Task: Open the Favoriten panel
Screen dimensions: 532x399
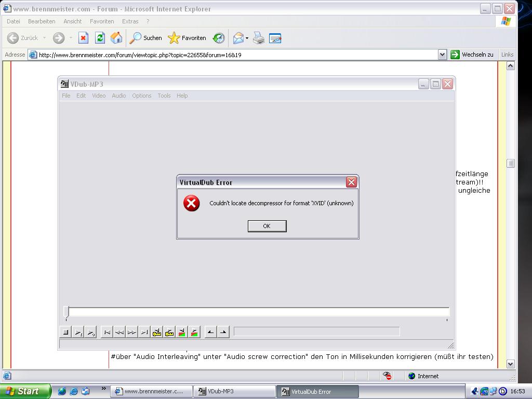Action: [187, 38]
